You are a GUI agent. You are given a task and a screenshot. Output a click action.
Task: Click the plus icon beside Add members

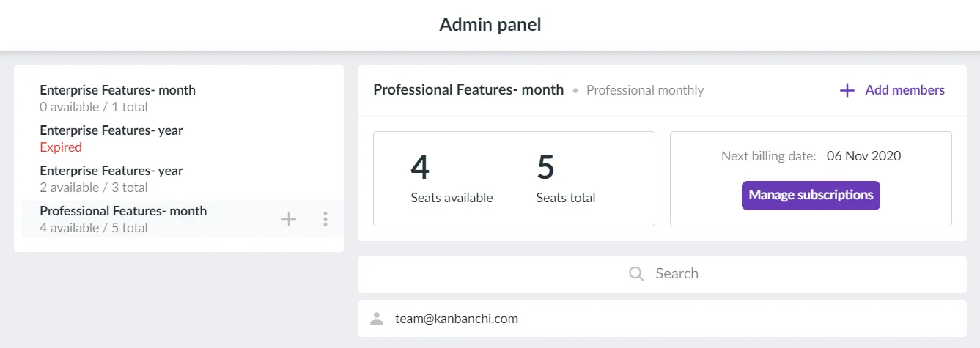click(847, 91)
